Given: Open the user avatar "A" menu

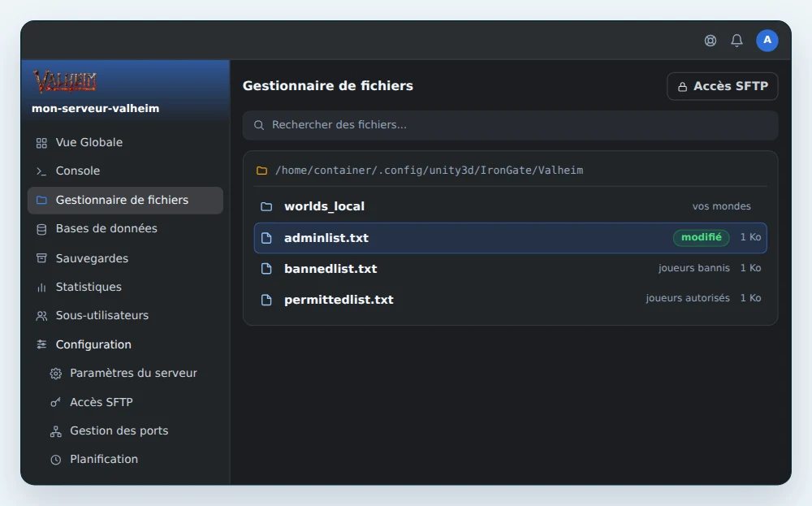Looking at the screenshot, I should pyautogui.click(x=767, y=41).
